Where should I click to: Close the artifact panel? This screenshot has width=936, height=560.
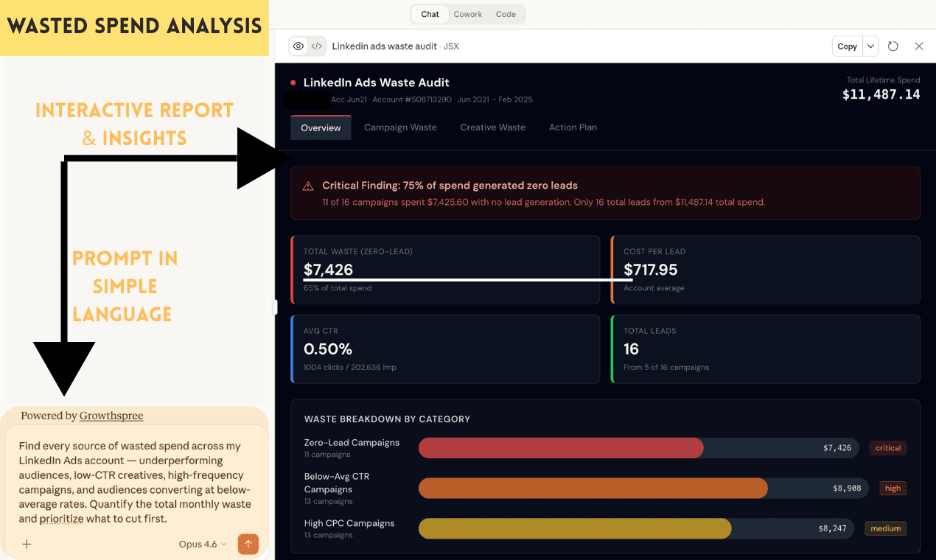(918, 46)
